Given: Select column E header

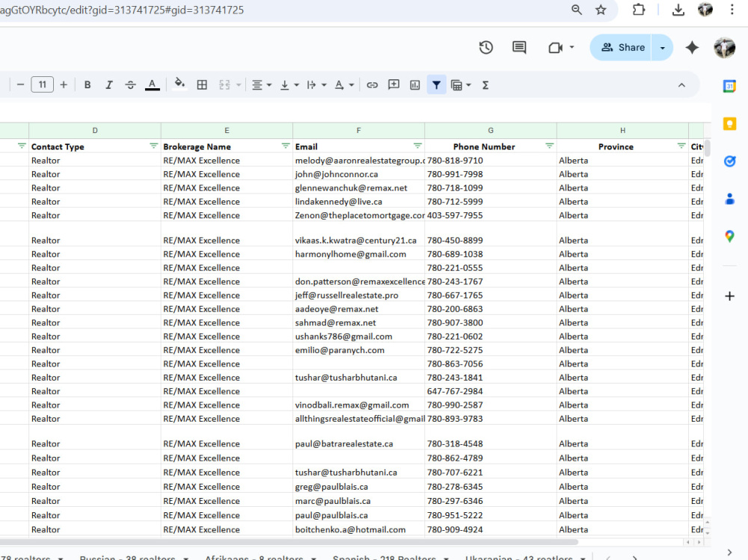Looking at the screenshot, I should point(227,130).
